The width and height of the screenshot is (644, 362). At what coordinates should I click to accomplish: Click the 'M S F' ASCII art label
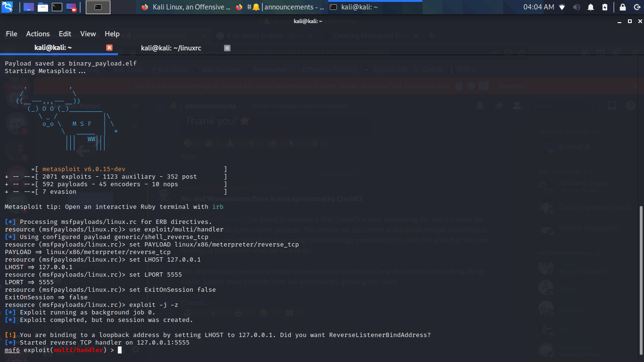(82, 124)
